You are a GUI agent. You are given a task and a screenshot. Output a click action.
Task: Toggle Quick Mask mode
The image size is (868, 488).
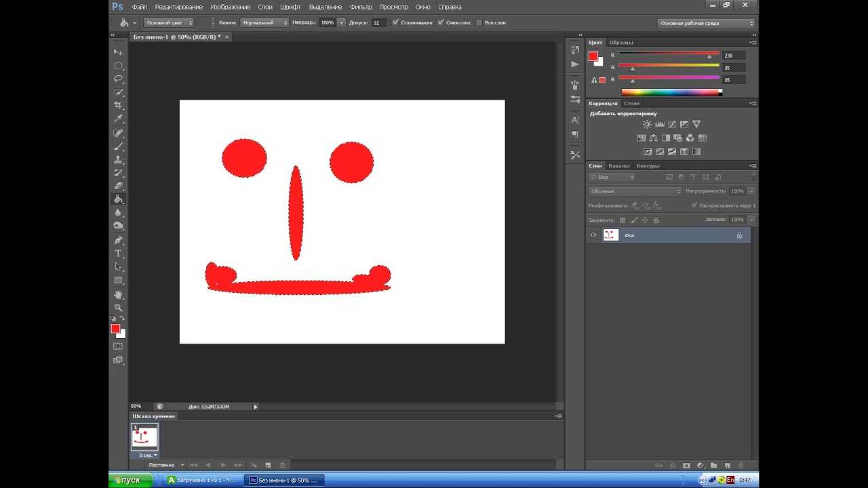(x=118, y=346)
